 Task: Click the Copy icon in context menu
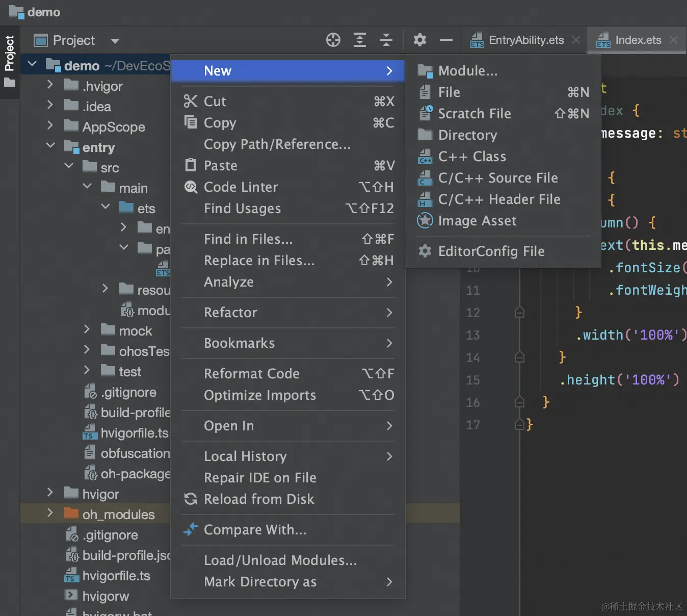point(191,122)
